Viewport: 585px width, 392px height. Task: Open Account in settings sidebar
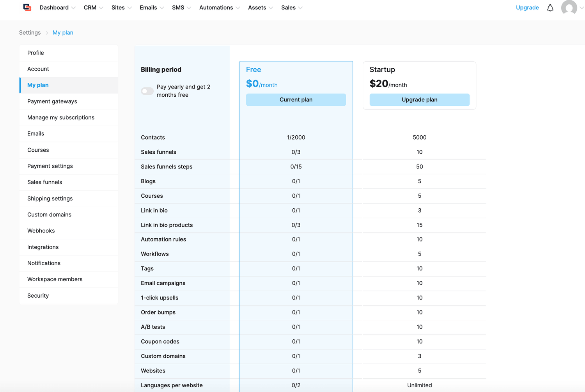pyautogui.click(x=69, y=69)
